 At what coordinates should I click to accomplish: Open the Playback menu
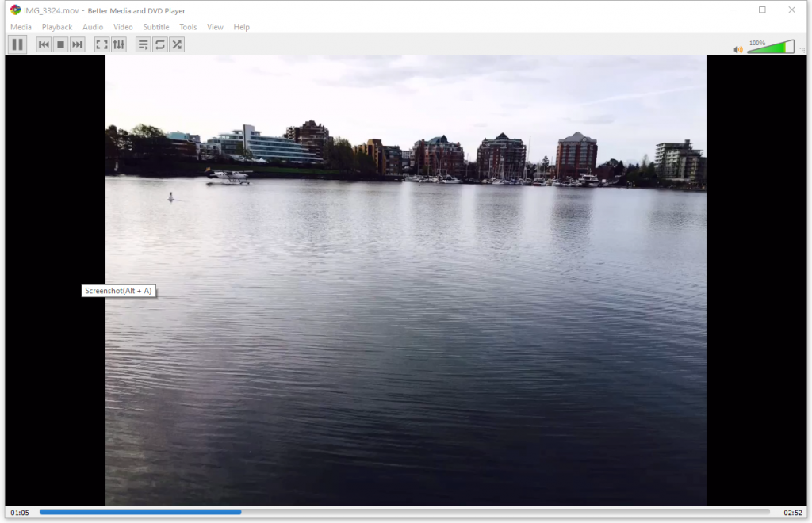click(57, 27)
